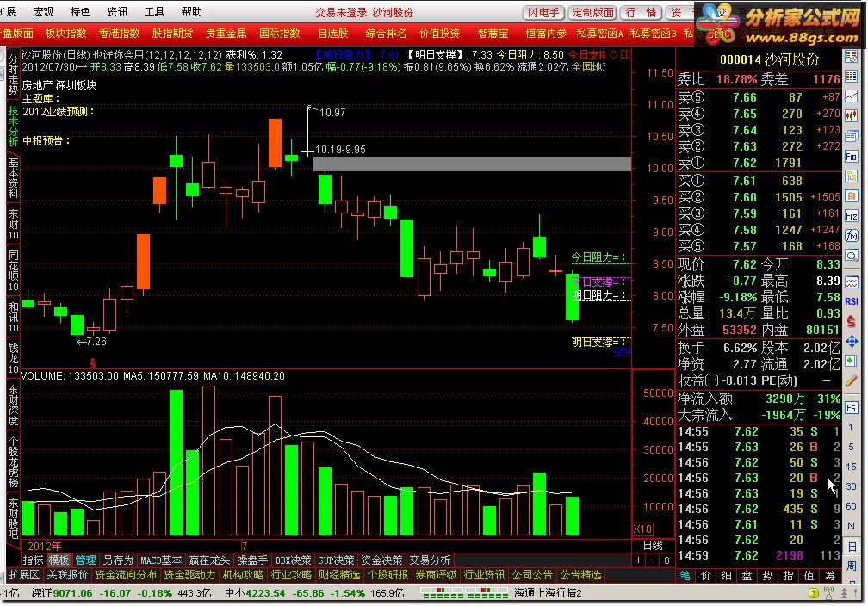Click the 闪电手 button
868x606 pixels.
pyautogui.click(x=543, y=12)
